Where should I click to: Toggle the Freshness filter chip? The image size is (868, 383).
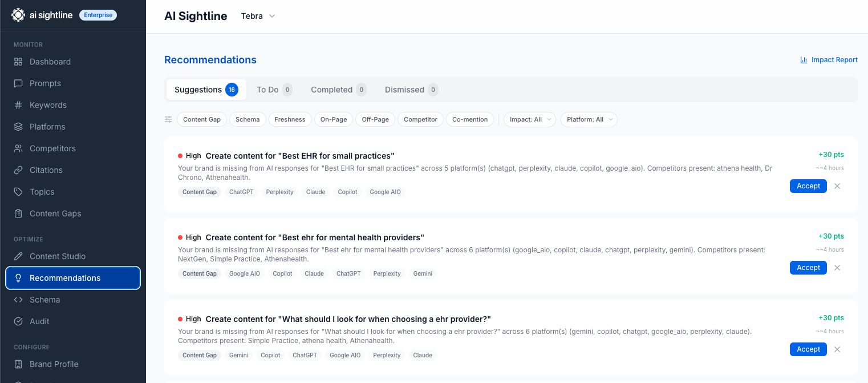[x=290, y=119]
